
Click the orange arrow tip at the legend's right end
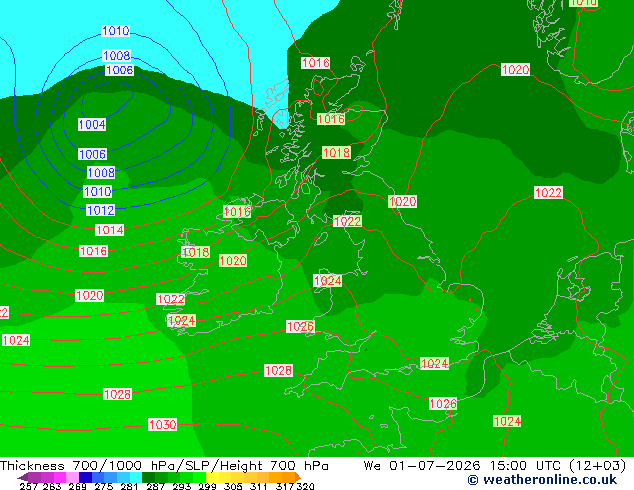pyautogui.click(x=297, y=477)
